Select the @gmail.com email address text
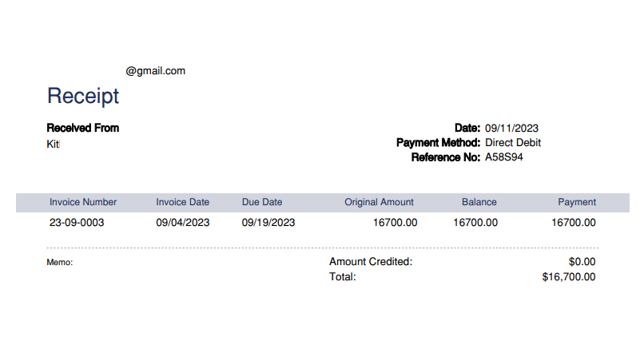 point(155,71)
